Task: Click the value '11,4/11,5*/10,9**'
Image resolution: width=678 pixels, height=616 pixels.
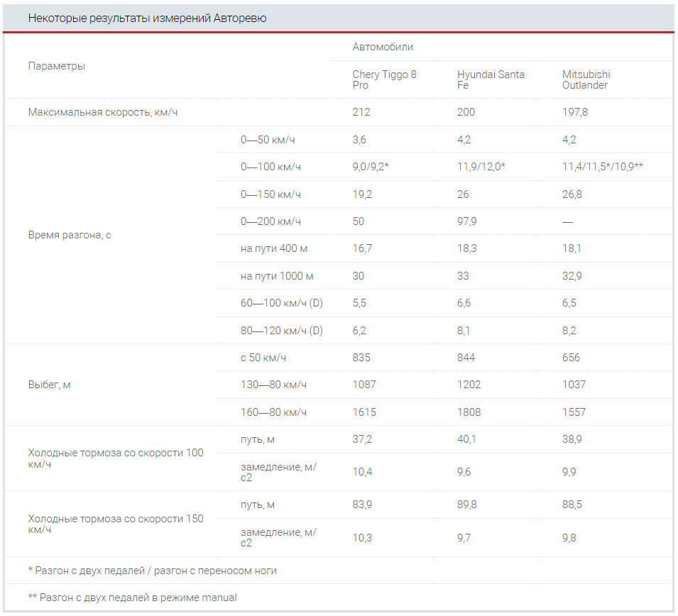Action: click(603, 167)
